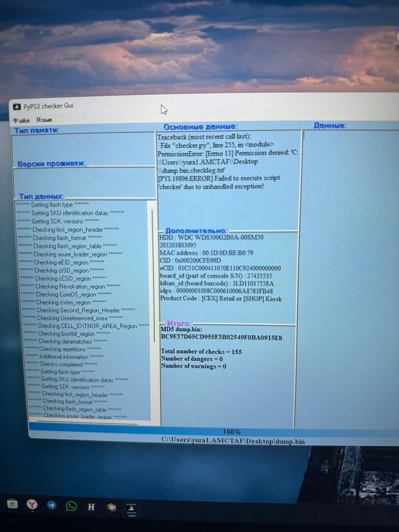Click the PyPS3 checker title bar icon
This screenshot has height=532, width=399.
coord(17,107)
